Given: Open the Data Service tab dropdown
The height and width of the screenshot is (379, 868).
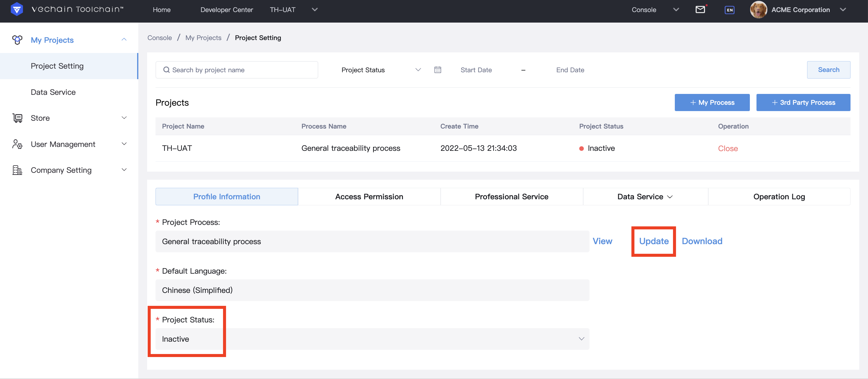Looking at the screenshot, I should (x=645, y=197).
